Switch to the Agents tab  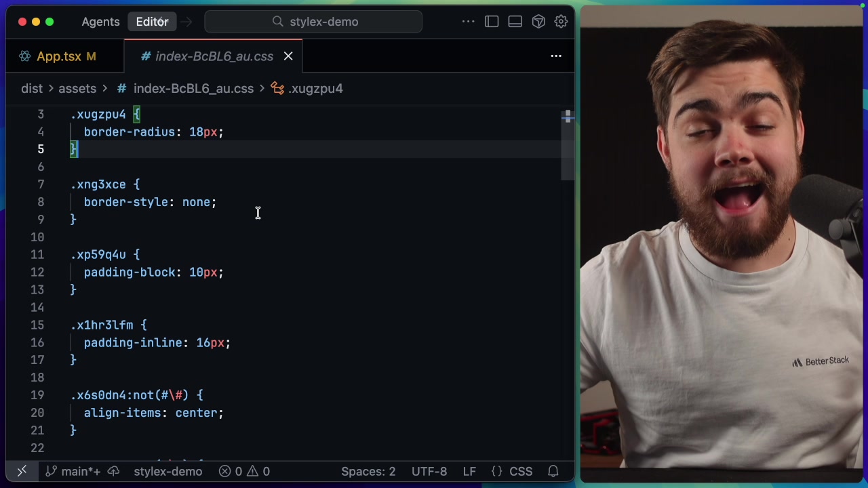pos(100,21)
